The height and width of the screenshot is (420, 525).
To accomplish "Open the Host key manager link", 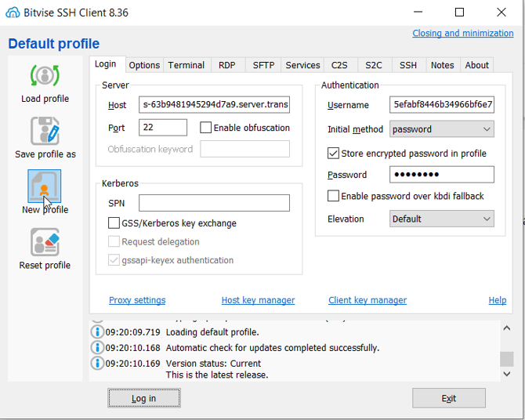I will pyautogui.click(x=258, y=300).
